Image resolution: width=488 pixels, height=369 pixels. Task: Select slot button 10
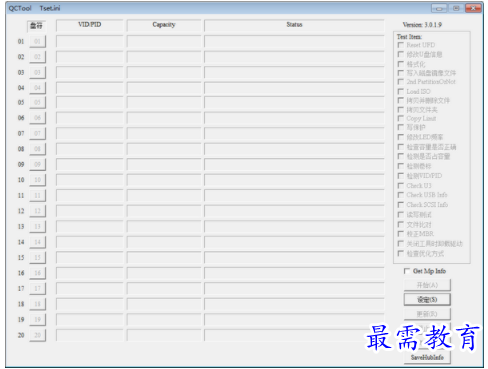tap(37, 180)
